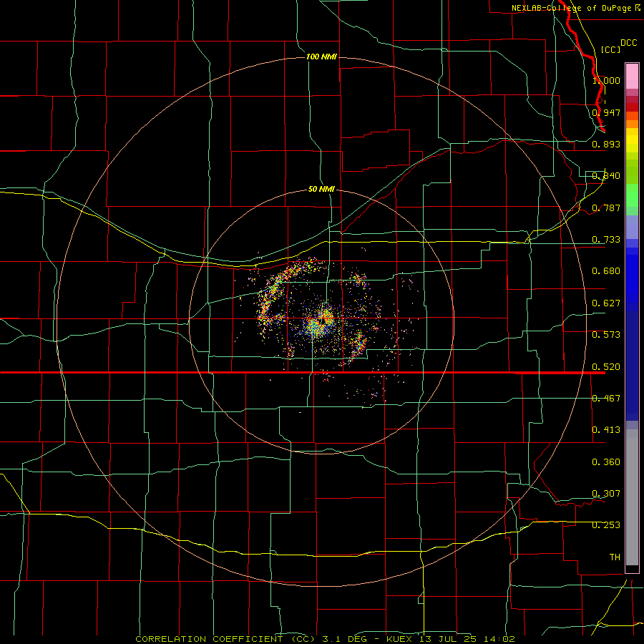The width and height of the screenshot is (644, 644).
Task: Pick the periwinkle color bar segment
Action: pos(632,227)
